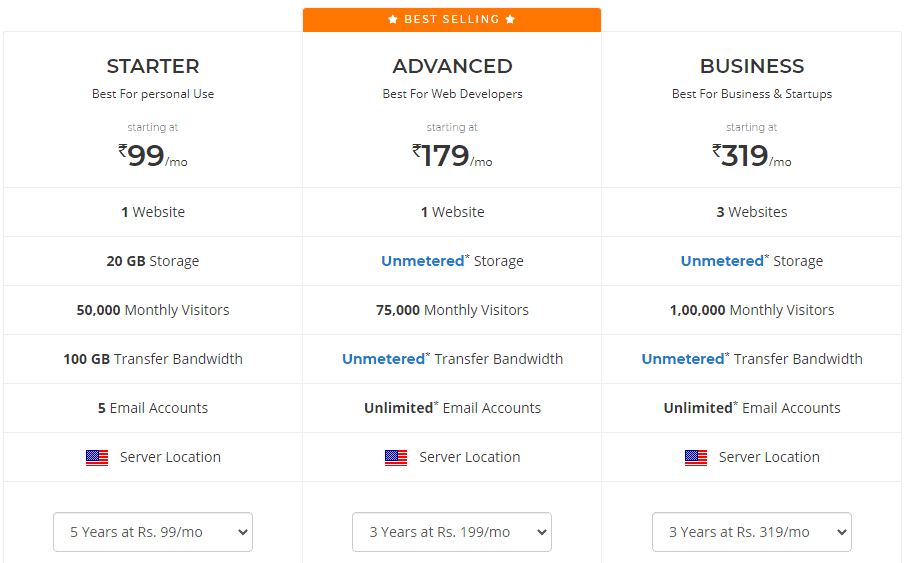
Task: Open Starter plan duration dropdown
Action: click(153, 532)
